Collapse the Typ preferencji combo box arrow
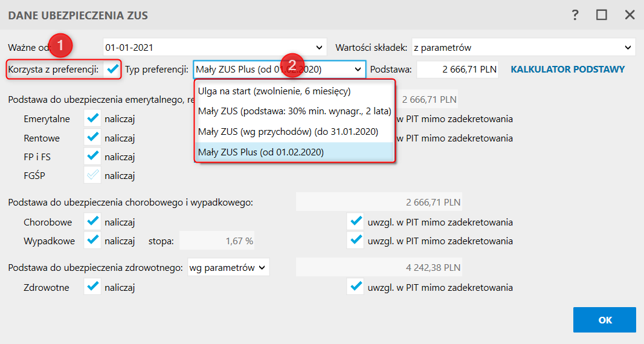Image resolution: width=644 pixels, height=344 pixels. 358,70
